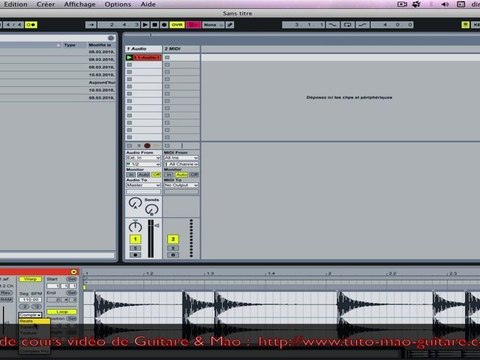Select the 1 Audio track header
The width and height of the screenshot is (480, 360).
(x=143, y=49)
